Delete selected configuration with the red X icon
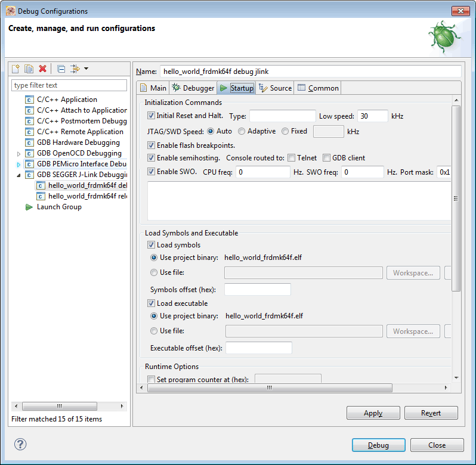The image size is (476, 465). pyautogui.click(x=42, y=69)
